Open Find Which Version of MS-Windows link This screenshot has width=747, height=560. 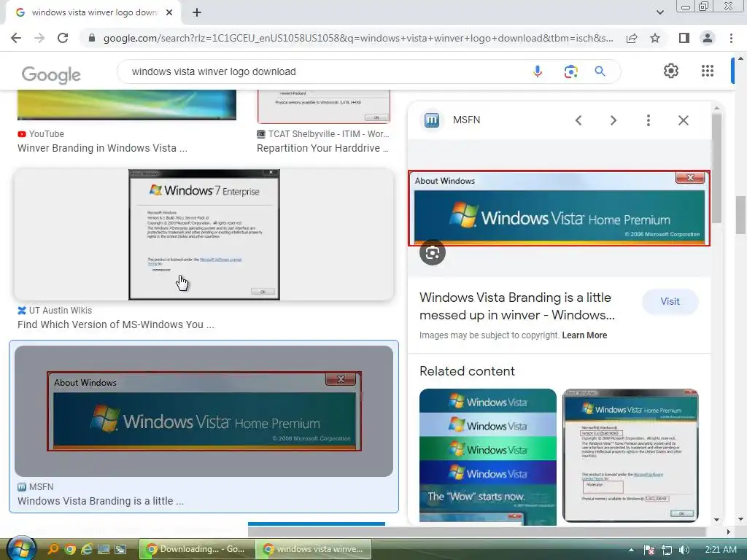116,324
